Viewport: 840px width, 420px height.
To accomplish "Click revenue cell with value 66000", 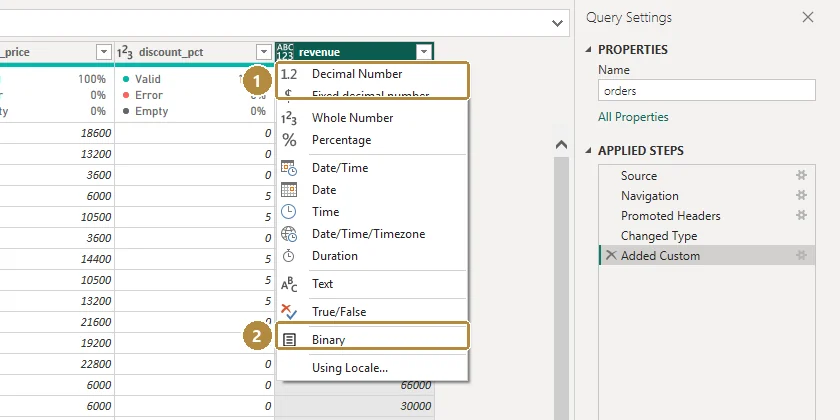I will click(355, 385).
